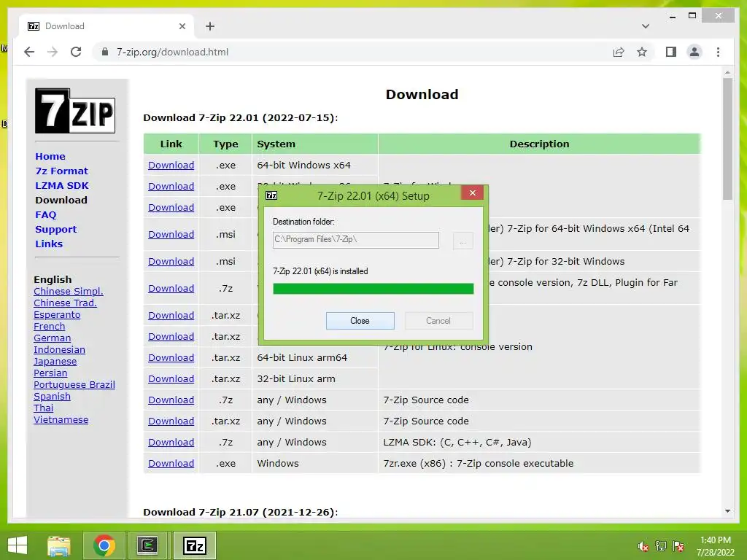The image size is (747, 560).
Task: Switch language to Vietnamese
Action: (x=61, y=419)
